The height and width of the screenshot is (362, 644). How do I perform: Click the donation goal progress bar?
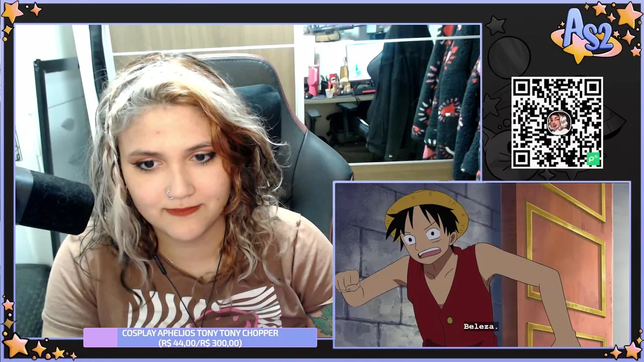200,338
